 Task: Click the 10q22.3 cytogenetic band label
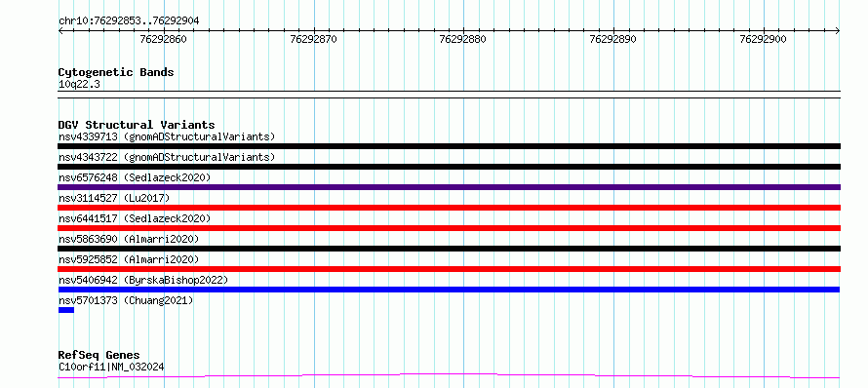pos(79,85)
